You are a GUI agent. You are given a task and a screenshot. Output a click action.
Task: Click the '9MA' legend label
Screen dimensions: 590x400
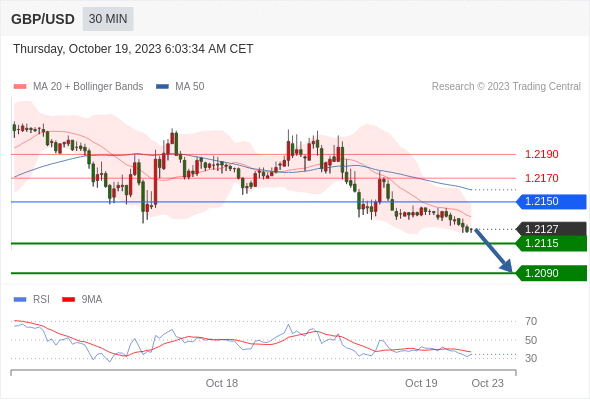(x=92, y=300)
